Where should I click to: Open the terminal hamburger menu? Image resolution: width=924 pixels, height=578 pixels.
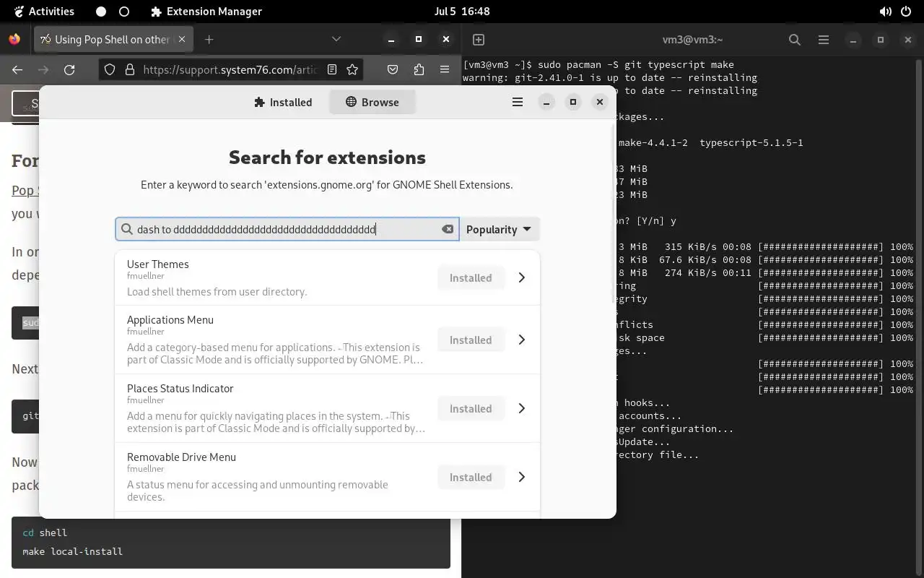coord(823,40)
